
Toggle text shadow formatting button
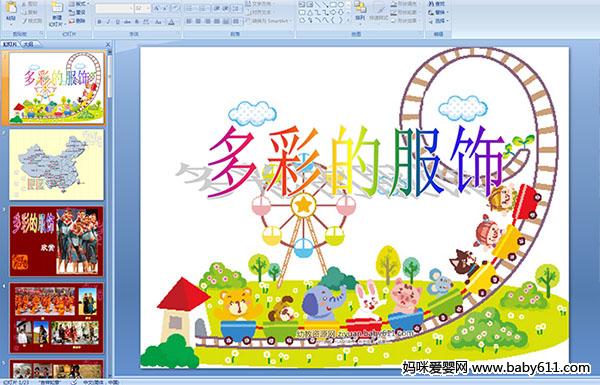(136, 22)
